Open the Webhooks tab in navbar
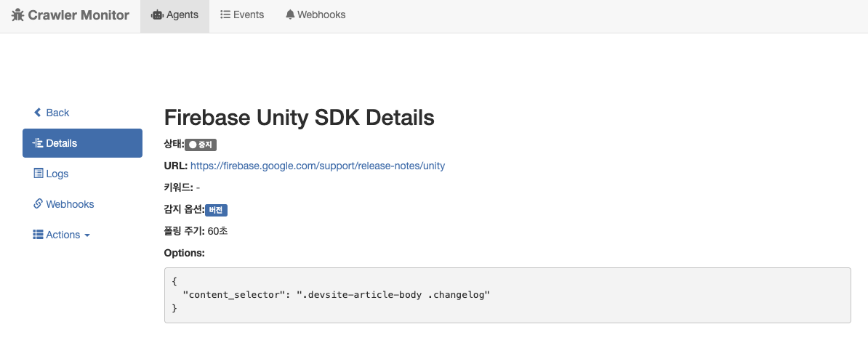 [316, 15]
